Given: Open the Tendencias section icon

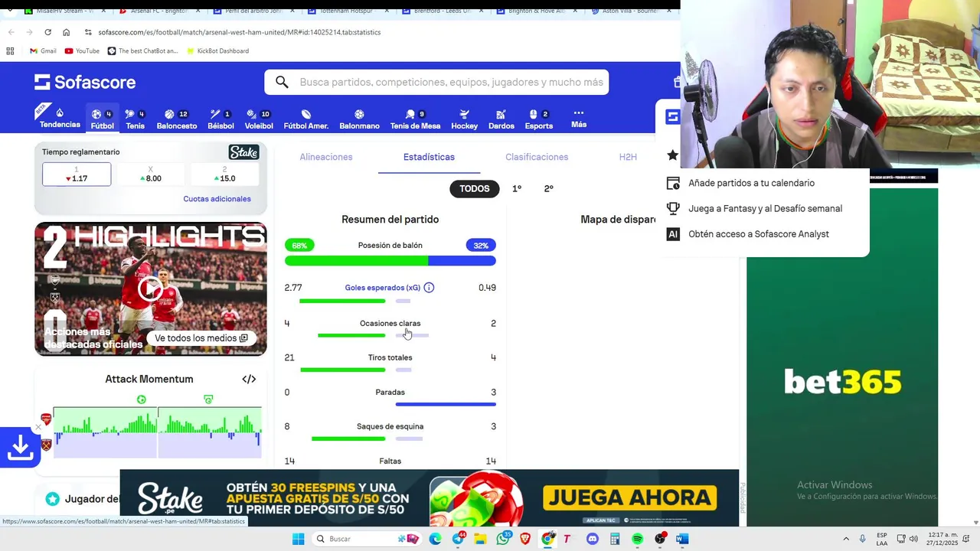Looking at the screenshot, I should coord(60,113).
